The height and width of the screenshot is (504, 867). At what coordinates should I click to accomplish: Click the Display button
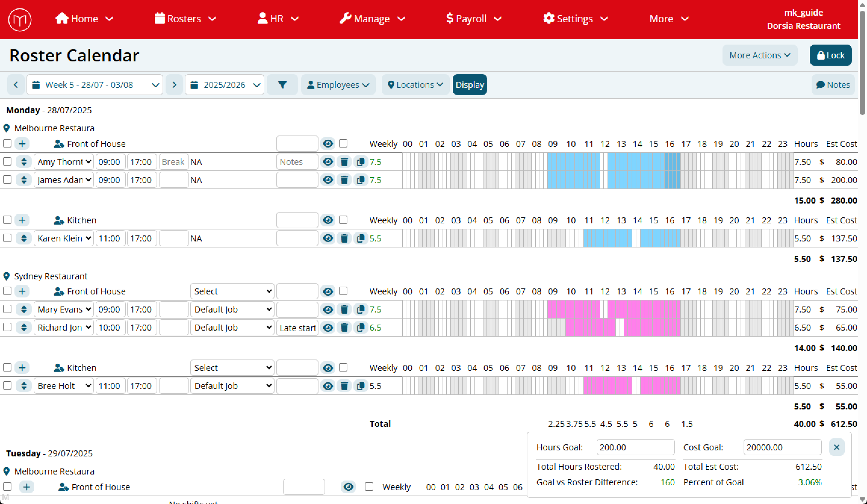point(470,85)
